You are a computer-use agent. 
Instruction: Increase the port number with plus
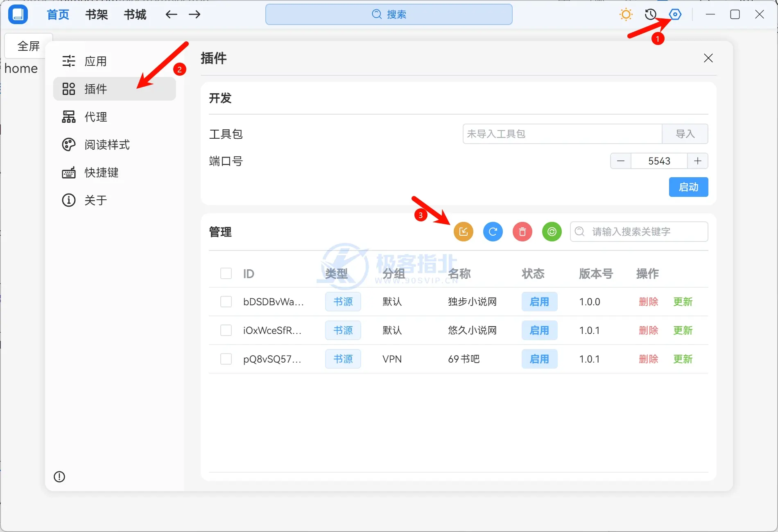click(698, 161)
